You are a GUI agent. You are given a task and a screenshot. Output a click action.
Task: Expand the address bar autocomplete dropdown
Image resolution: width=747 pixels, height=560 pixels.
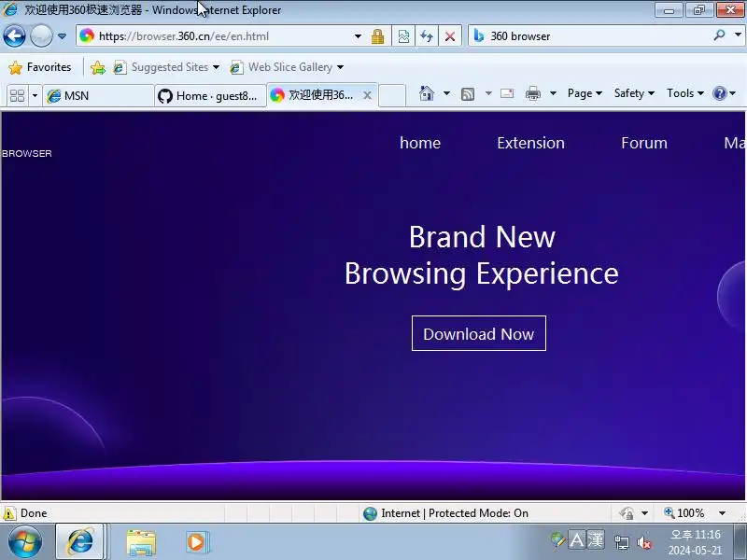coord(358,36)
